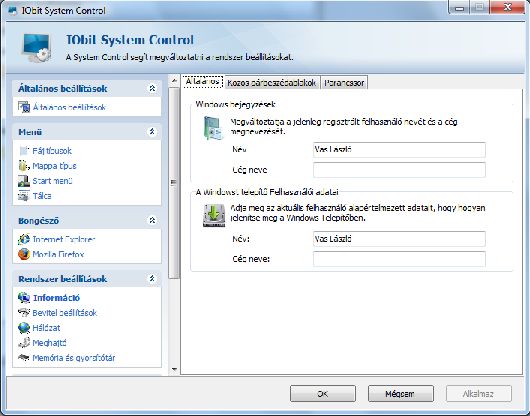Select Információ in system settings

pyautogui.click(x=56, y=298)
